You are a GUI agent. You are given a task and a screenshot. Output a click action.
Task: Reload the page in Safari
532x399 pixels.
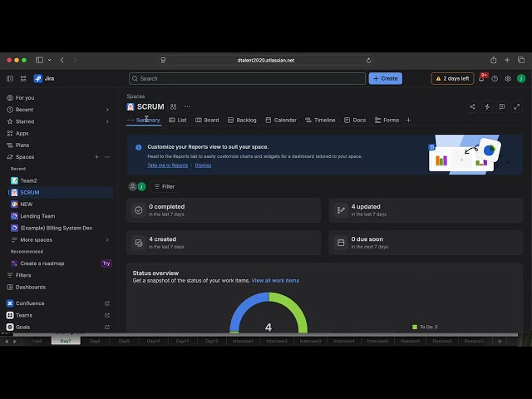pos(368,61)
